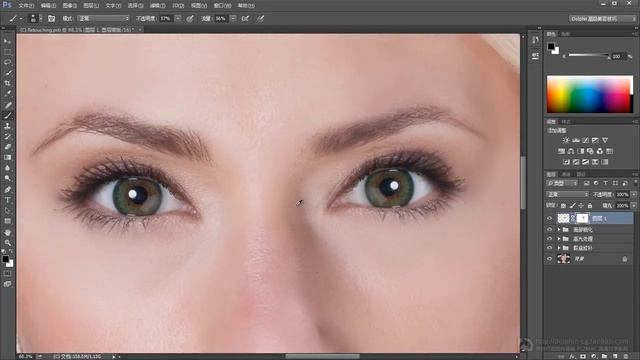
Task: Open the 窗口 (Window) menu
Action: [222, 6]
